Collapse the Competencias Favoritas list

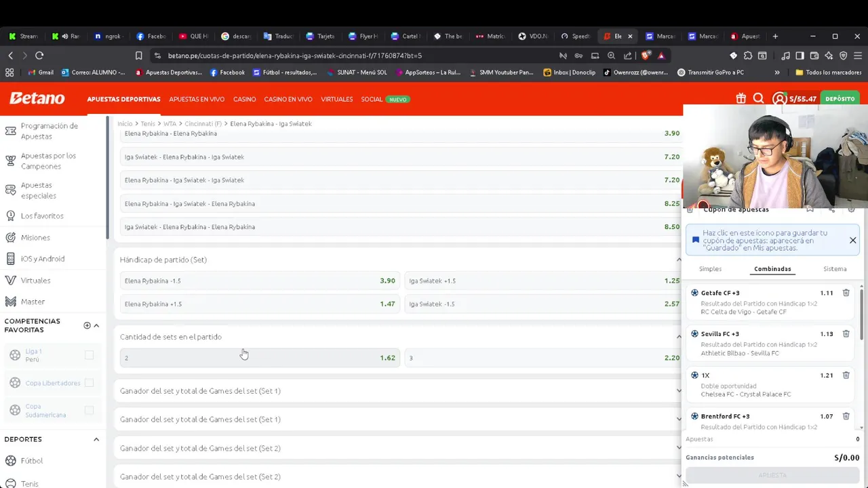pyautogui.click(x=96, y=325)
